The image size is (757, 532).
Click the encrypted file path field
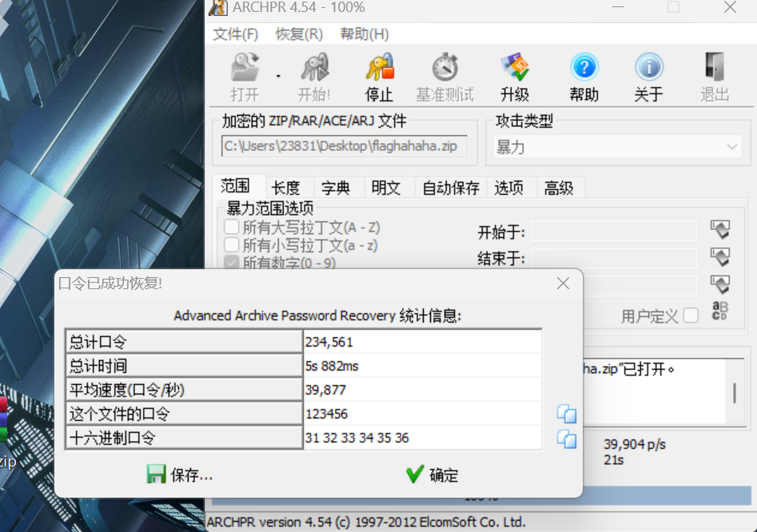click(x=345, y=146)
